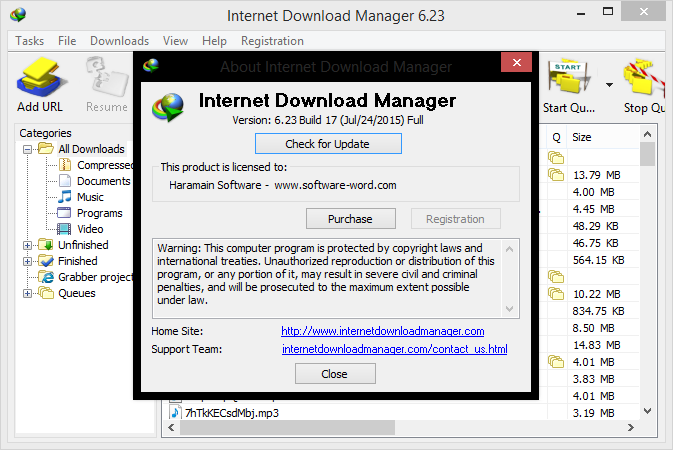Click the Check for Update button
The width and height of the screenshot is (673, 450).
[328, 143]
